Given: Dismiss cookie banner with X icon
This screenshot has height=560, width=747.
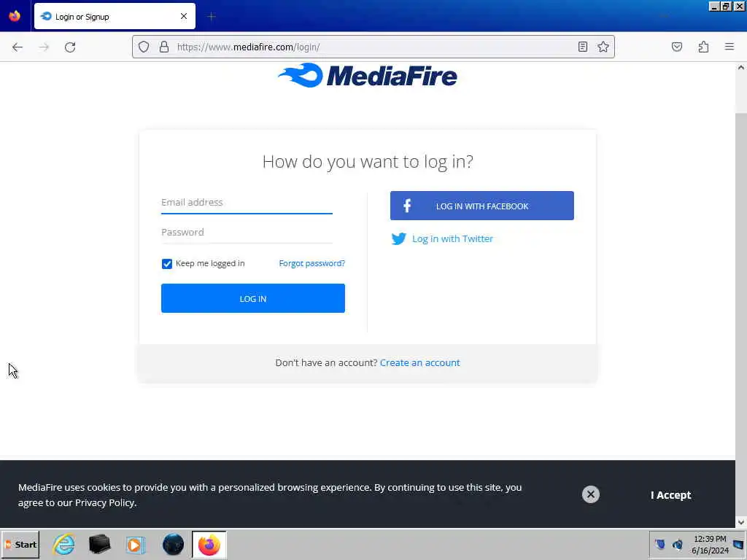Looking at the screenshot, I should [x=590, y=494].
